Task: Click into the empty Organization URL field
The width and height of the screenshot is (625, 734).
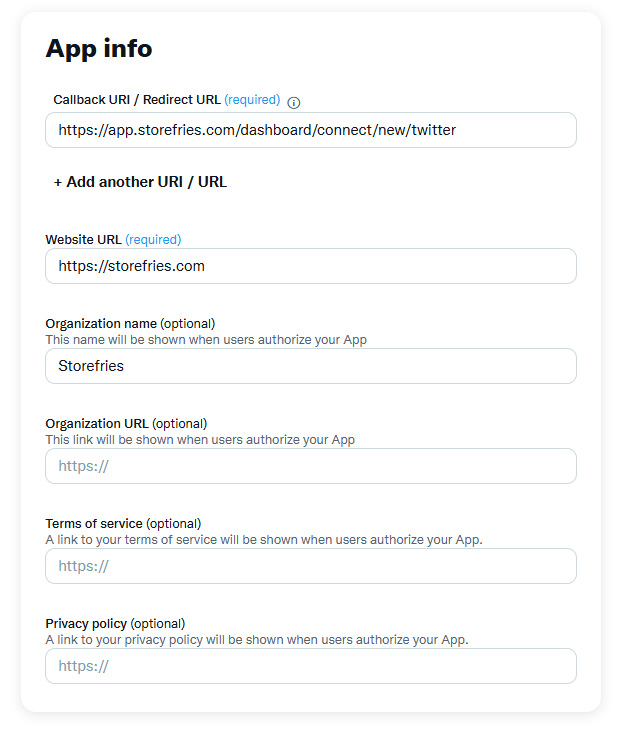Action: click(310, 466)
